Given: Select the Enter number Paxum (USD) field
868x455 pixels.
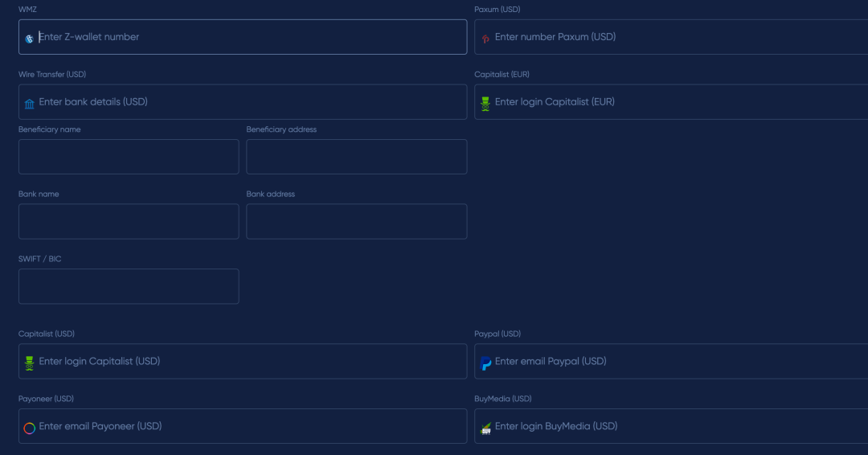Looking at the screenshot, I should coord(675,37).
